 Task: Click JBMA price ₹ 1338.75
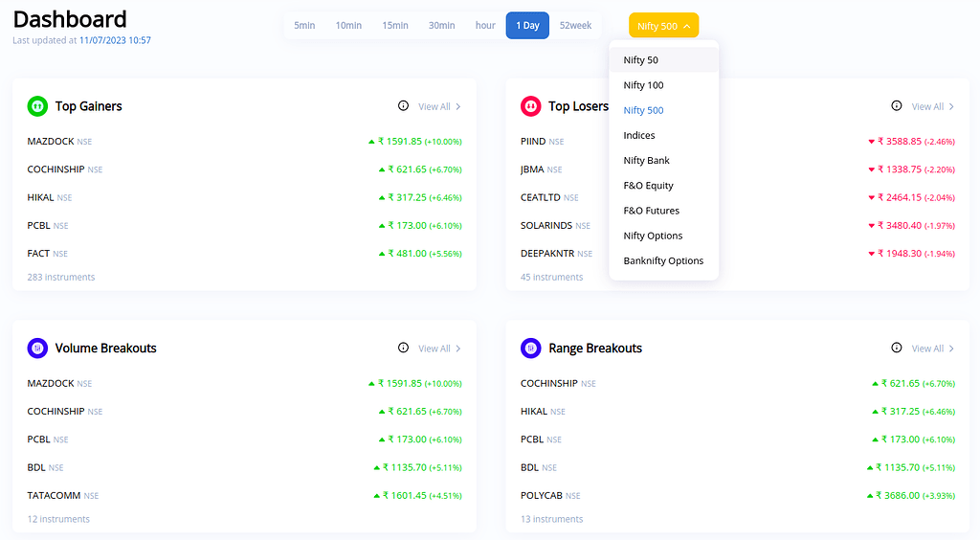tap(900, 169)
